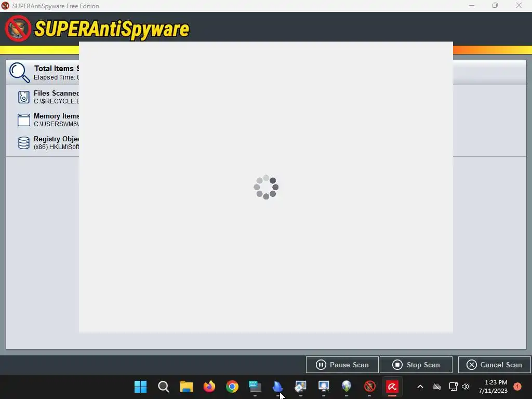Stop the running scan

[416, 365]
